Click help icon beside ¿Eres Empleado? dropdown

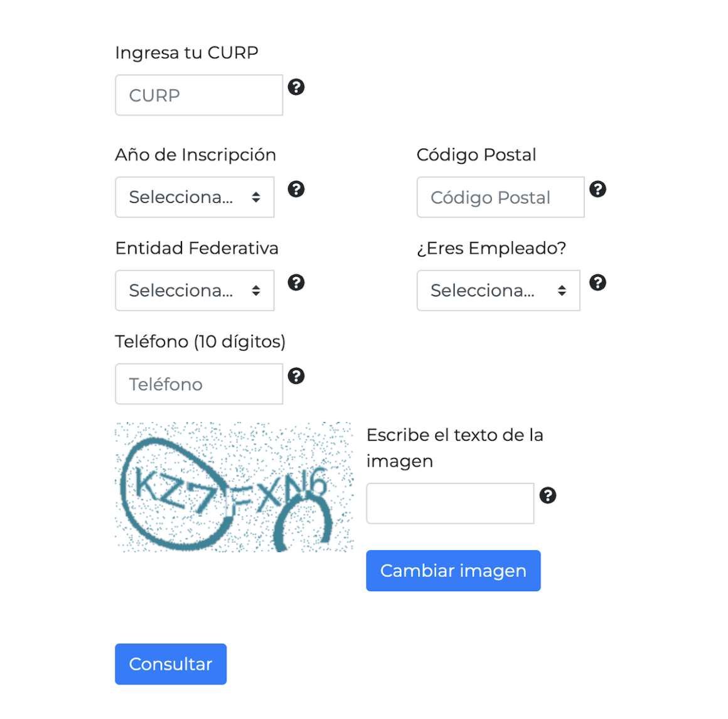pos(598,283)
